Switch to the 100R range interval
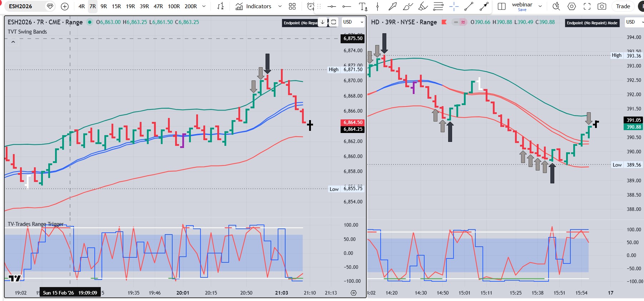This screenshot has height=301, width=644. tap(174, 6)
